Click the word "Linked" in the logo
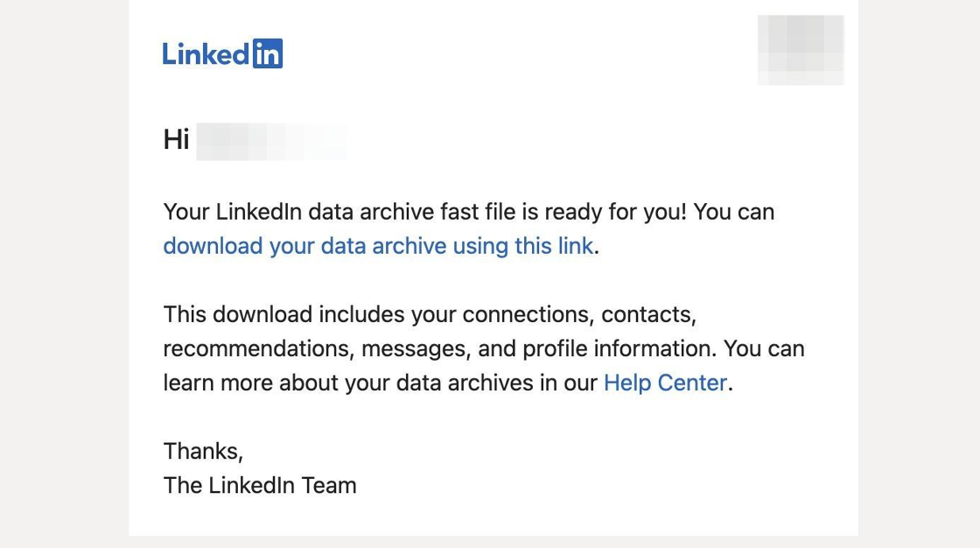This screenshot has width=980, height=548. click(206, 53)
